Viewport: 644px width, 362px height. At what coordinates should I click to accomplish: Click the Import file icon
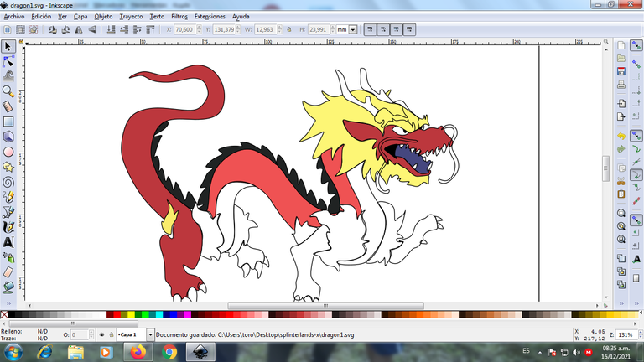621,103
